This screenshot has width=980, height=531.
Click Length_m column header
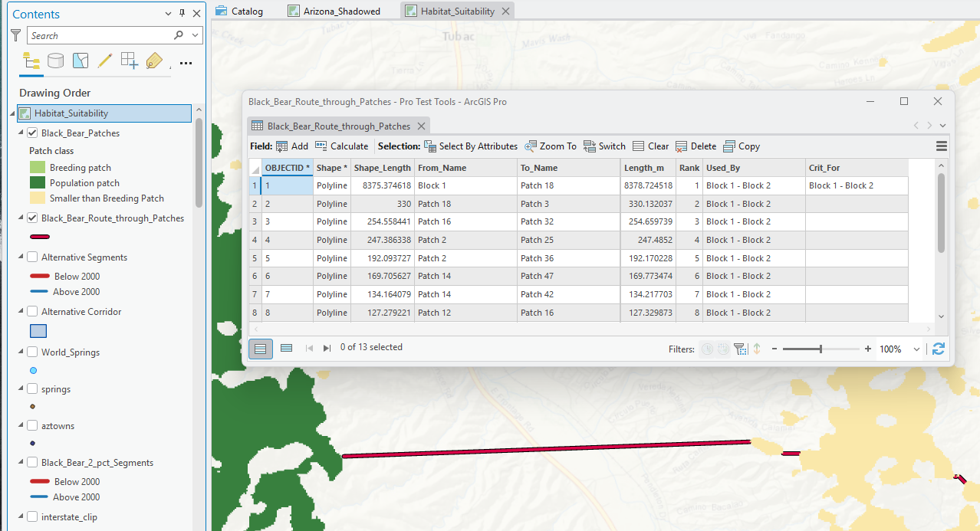click(649, 168)
